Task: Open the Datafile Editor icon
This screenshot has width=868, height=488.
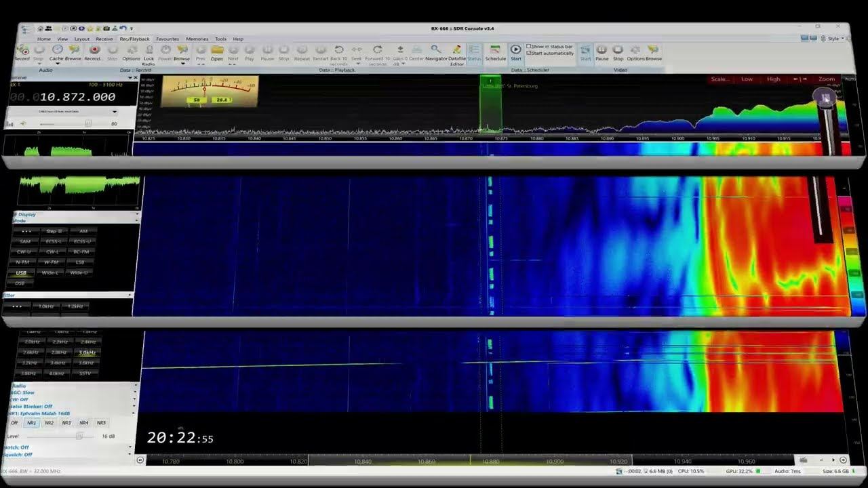Action: (x=457, y=49)
